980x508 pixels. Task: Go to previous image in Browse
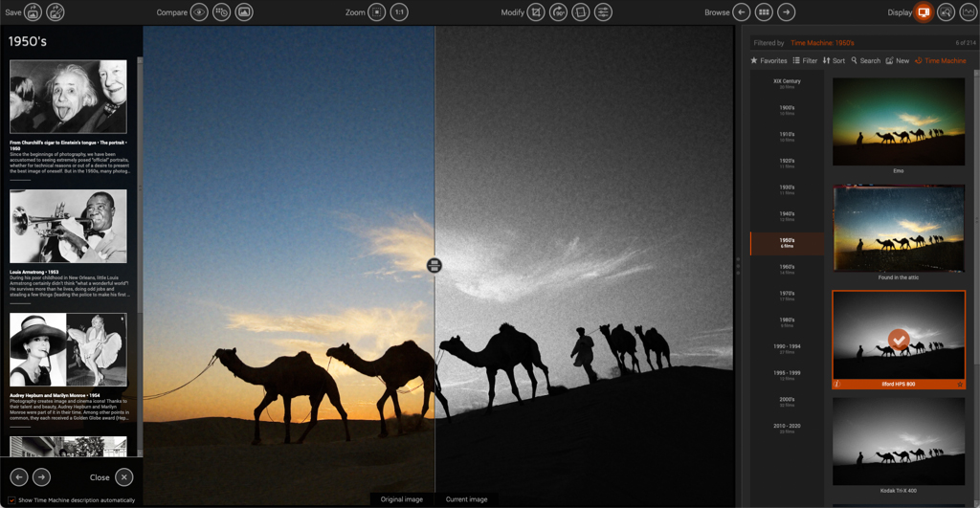[742, 12]
